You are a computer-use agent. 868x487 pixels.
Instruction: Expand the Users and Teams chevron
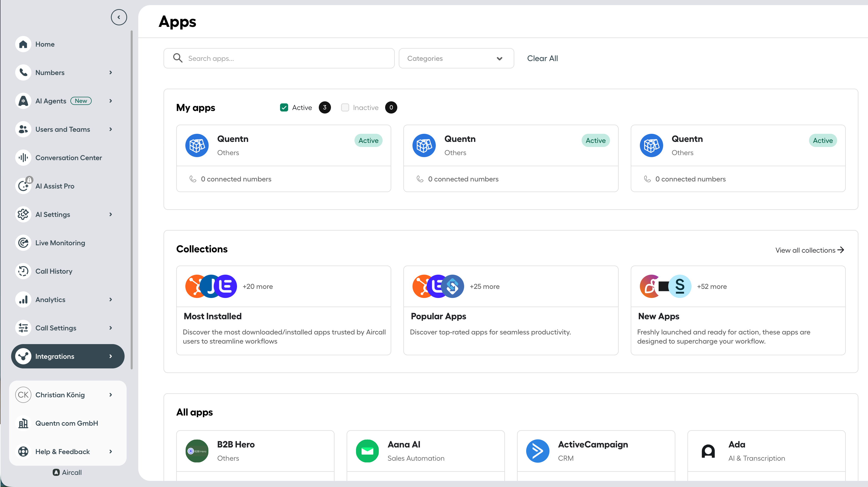click(110, 129)
